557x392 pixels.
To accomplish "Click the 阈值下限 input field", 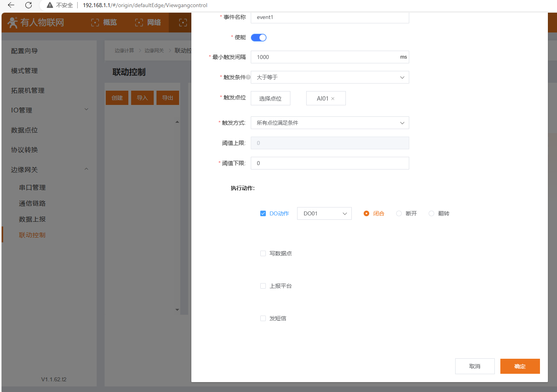I will [330, 163].
